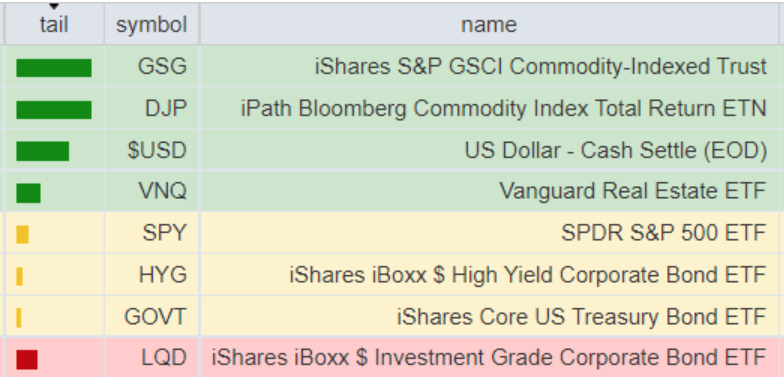Click the green tail bar for $USD
This screenshot has height=380, width=784.
[x=42, y=151]
